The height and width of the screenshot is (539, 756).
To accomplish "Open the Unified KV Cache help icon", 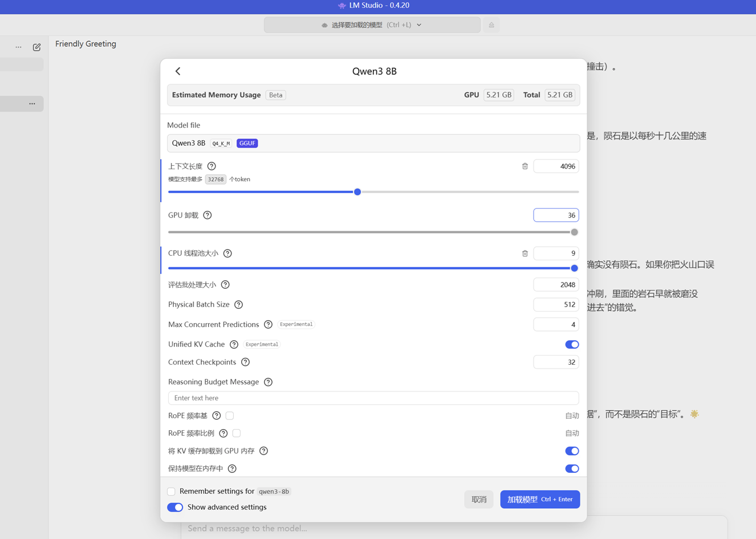I will [x=234, y=345].
